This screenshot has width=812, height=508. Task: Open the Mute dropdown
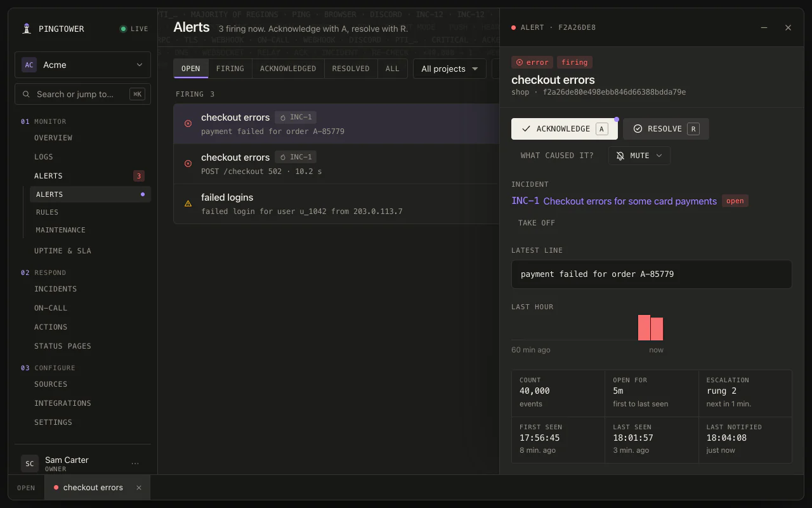tap(639, 156)
